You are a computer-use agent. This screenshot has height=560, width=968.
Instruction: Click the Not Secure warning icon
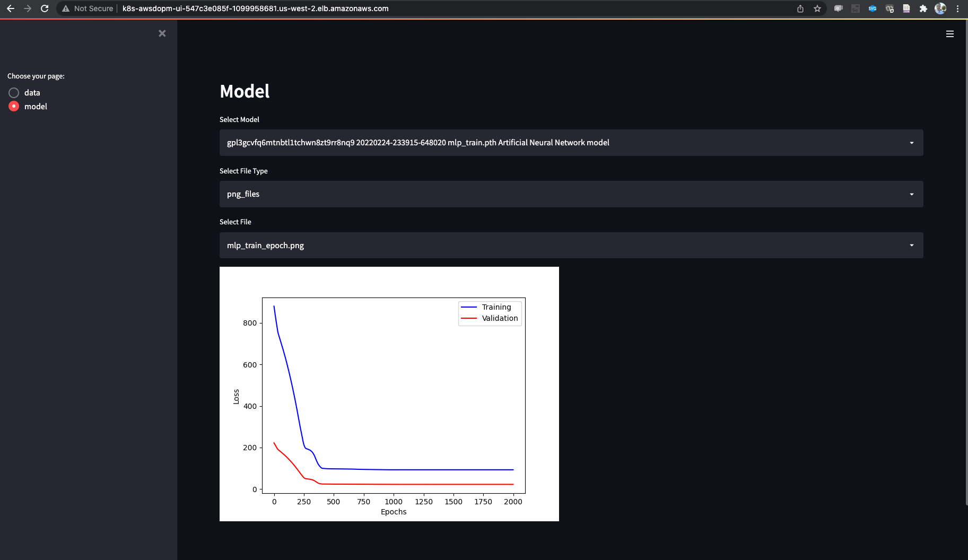[66, 8]
